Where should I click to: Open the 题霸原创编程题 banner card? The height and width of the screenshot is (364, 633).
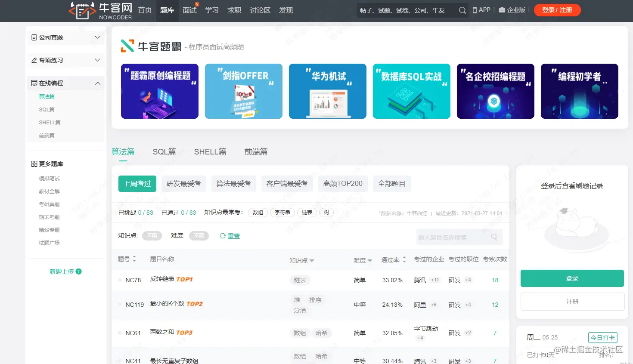tap(160, 91)
